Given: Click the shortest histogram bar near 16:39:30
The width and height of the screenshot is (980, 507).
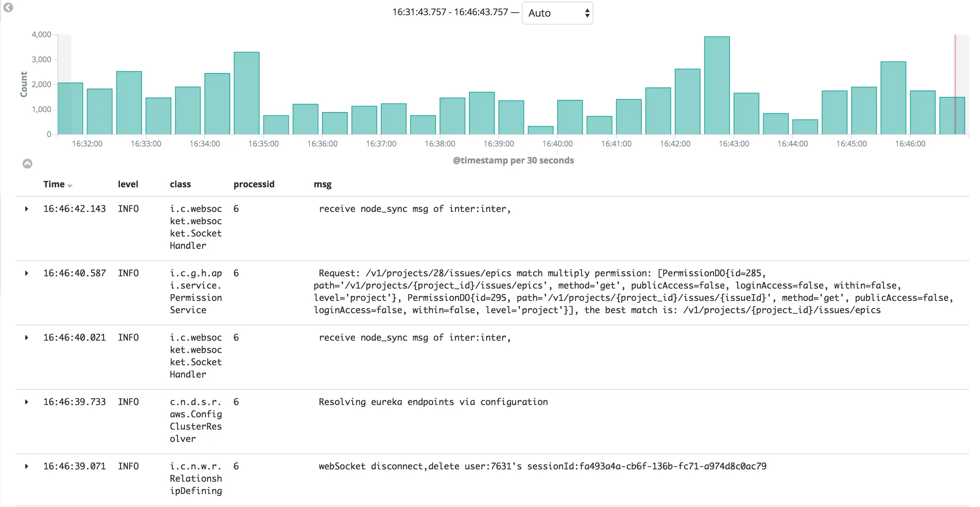Looking at the screenshot, I should (x=540, y=130).
